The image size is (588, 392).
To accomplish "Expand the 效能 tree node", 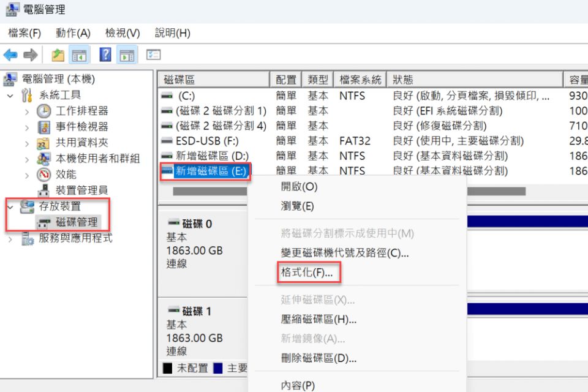I will coord(27,175).
